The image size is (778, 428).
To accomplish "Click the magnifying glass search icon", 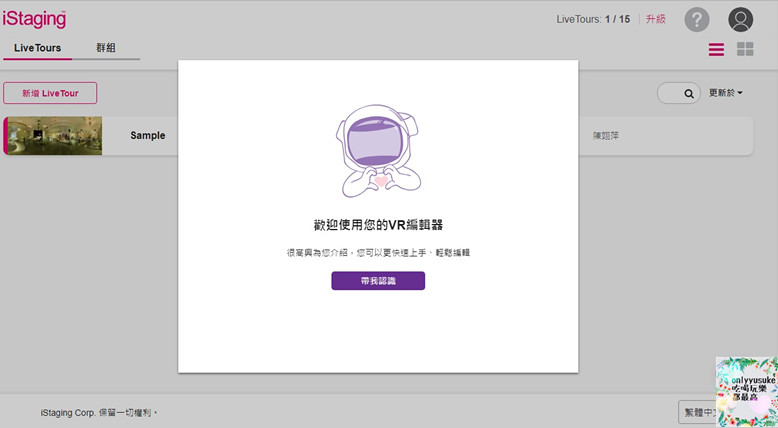I will [x=688, y=93].
